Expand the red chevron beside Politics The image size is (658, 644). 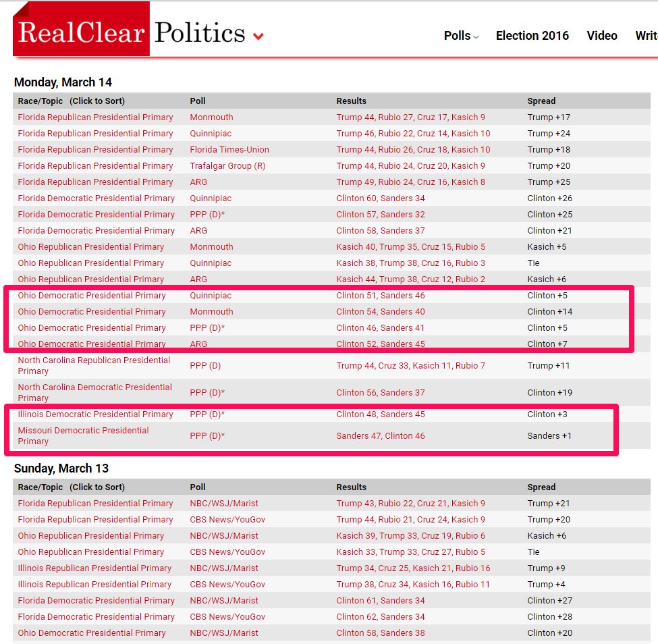pos(258,36)
